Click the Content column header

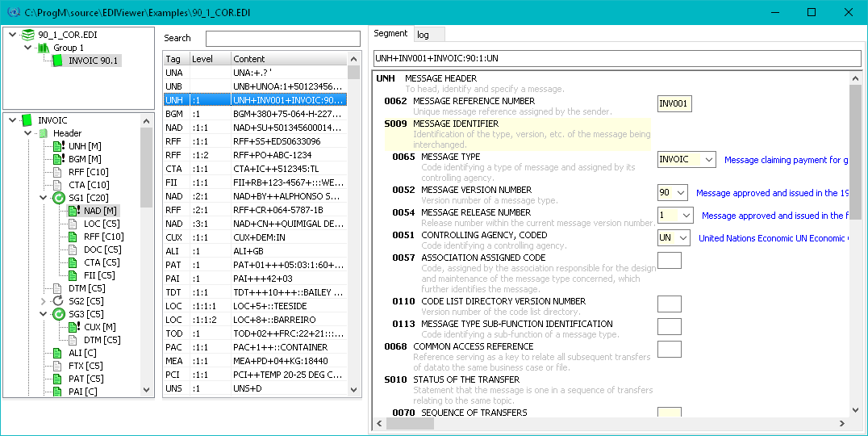[288, 59]
